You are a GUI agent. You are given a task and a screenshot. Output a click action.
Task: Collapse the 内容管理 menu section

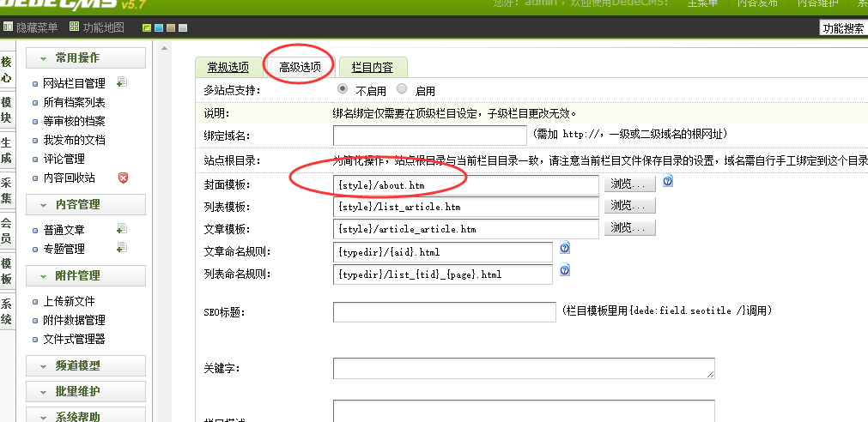coord(86,205)
